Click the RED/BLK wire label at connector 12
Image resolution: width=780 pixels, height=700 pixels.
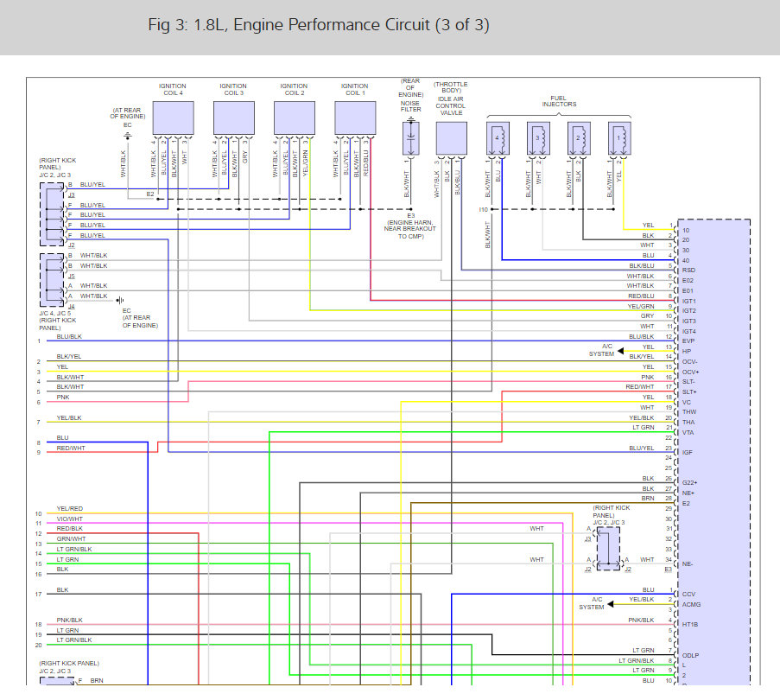tap(70, 528)
